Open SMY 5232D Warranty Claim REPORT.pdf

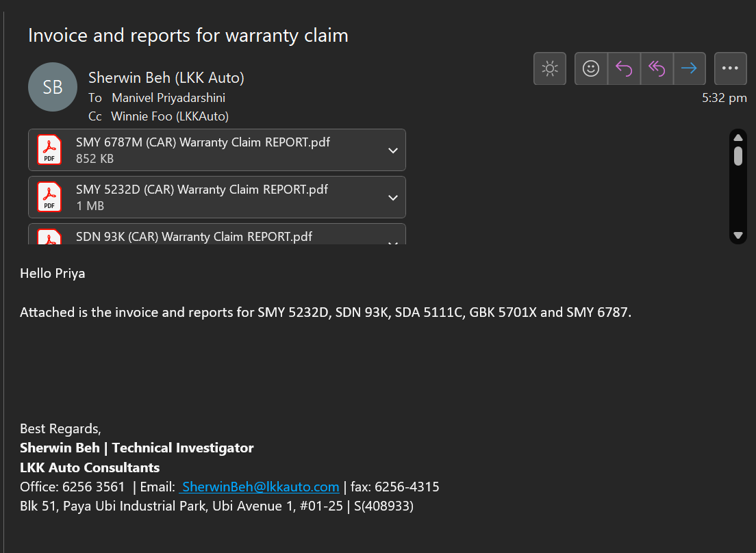click(x=201, y=190)
